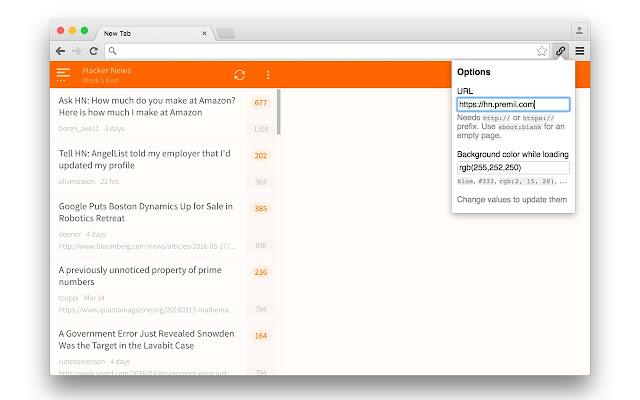Click the 'Change values to update them' note
The image size is (640, 400).
tap(512, 200)
